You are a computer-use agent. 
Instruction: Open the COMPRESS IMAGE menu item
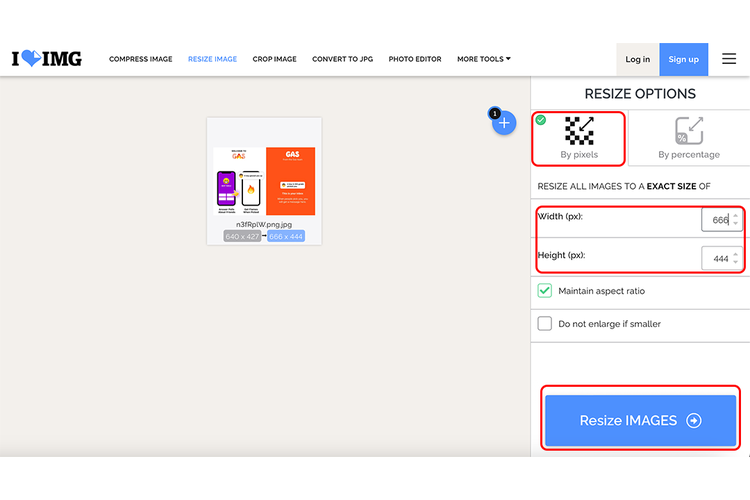140,59
